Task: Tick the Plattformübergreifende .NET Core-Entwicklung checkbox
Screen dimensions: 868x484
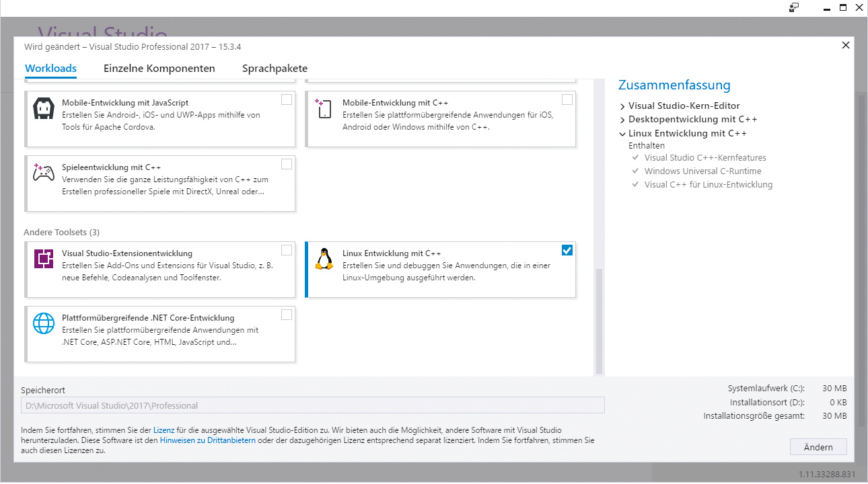Action: point(287,315)
